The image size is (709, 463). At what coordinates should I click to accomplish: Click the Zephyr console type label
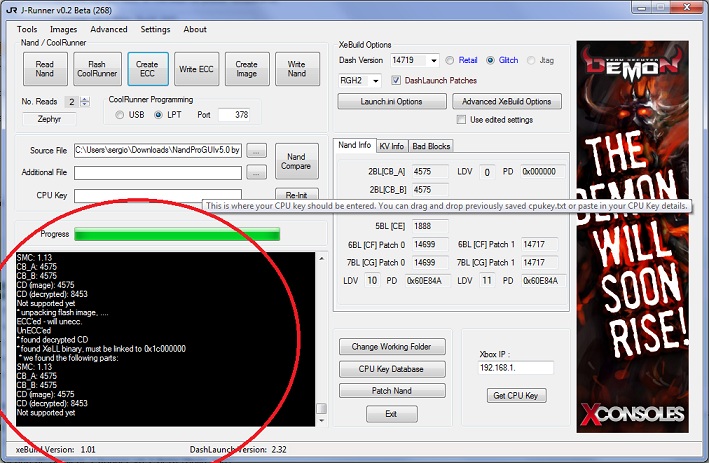(x=49, y=119)
